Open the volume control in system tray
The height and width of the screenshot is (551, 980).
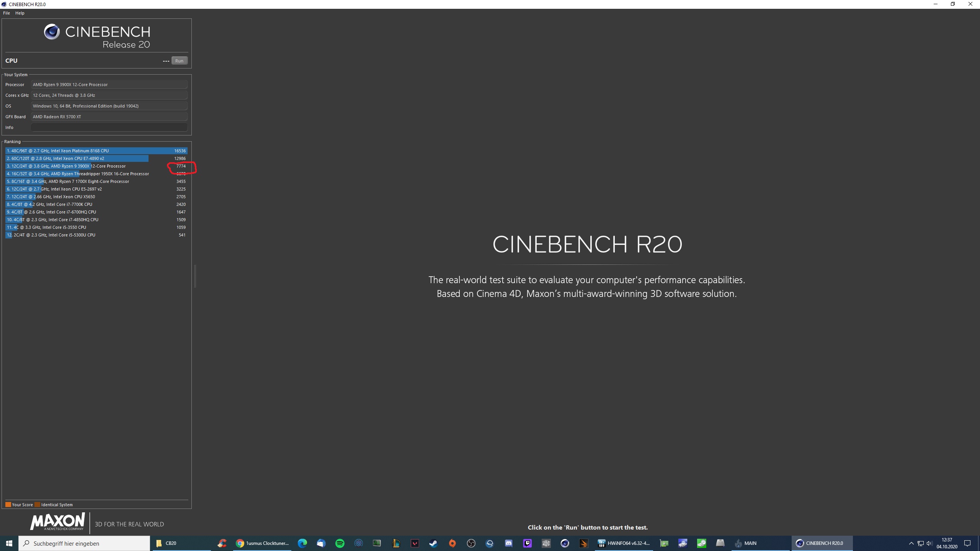(929, 543)
